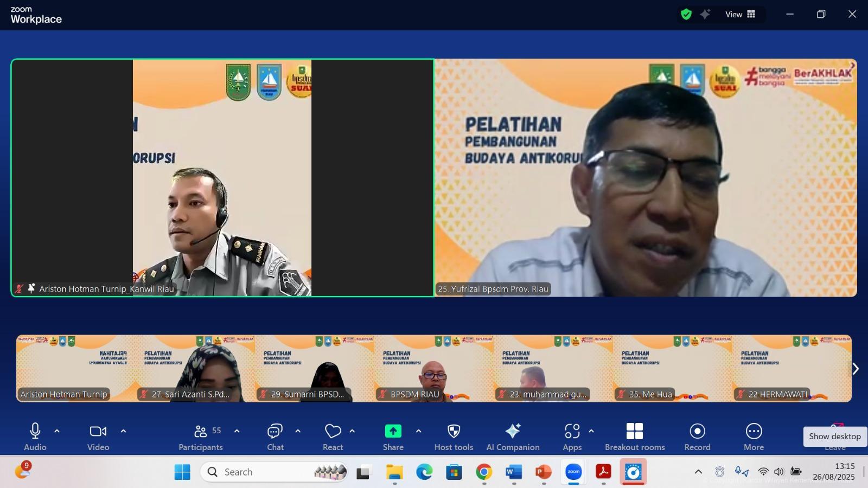Toggle meeting recording with Record
Screen dimensions: 868x488
(x=697, y=431)
